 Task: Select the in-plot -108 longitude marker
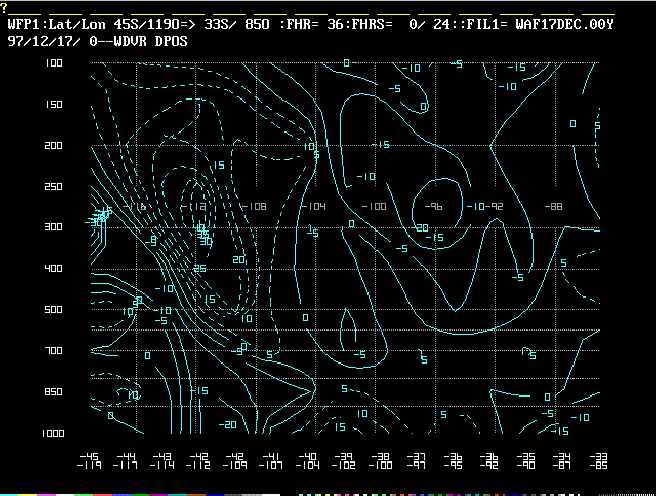[x=254, y=207]
